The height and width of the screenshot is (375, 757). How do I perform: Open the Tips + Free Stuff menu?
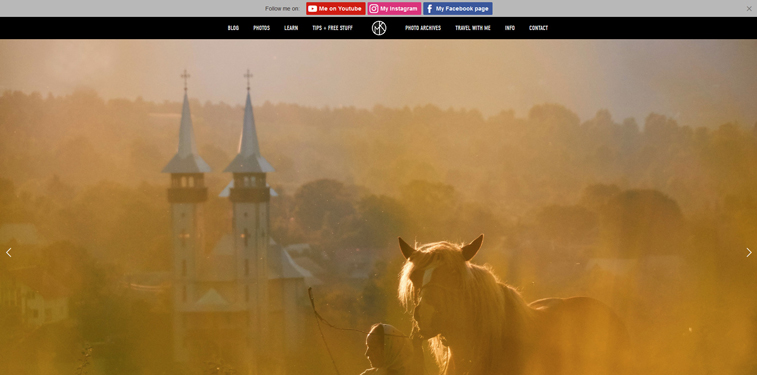[332, 28]
